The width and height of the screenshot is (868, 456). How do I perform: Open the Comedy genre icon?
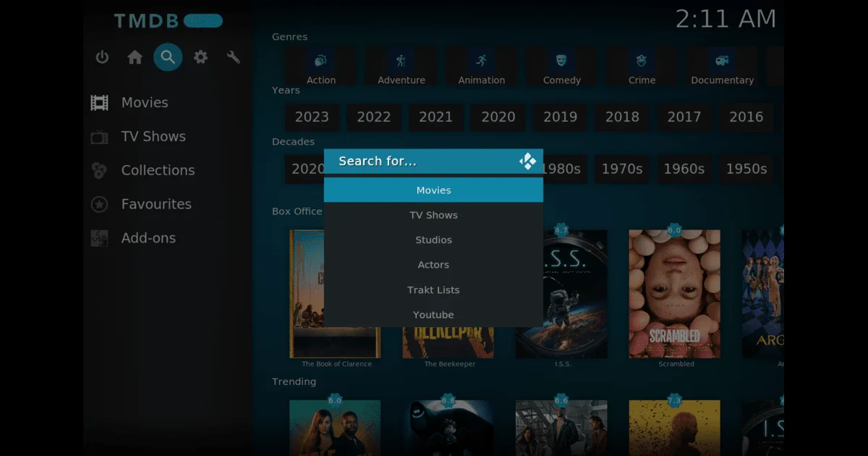tap(561, 62)
